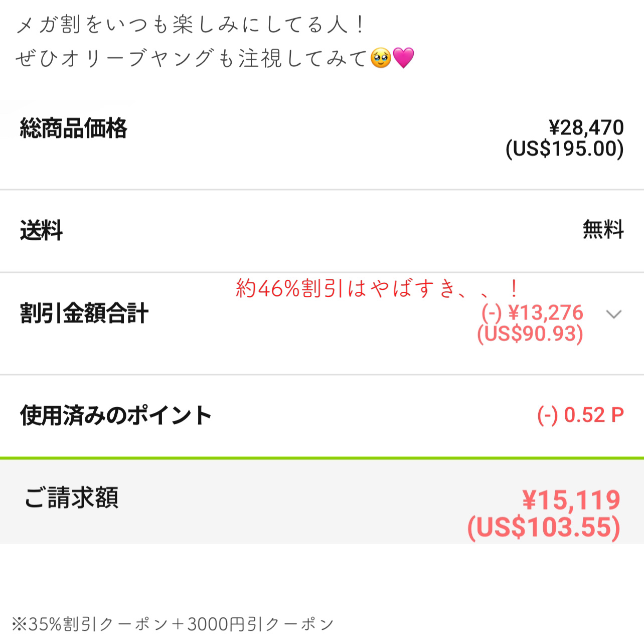The width and height of the screenshot is (644, 644).
Task: Click the US$195.00 product price amount
Action: point(564,149)
